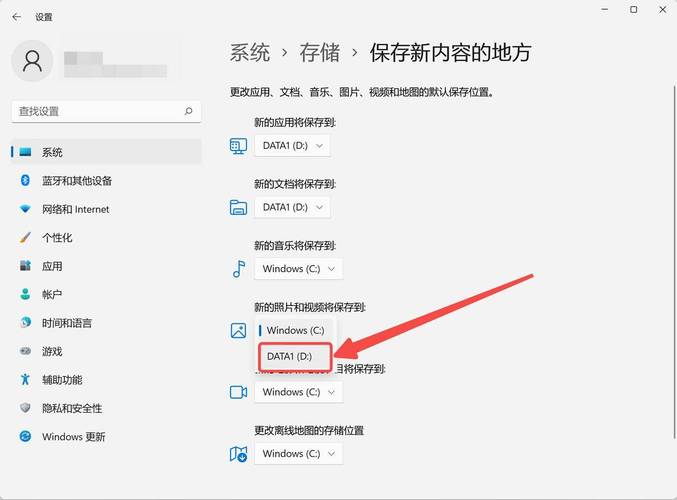This screenshot has height=500, width=677.
Task: Open the new music save location dropdown
Action: click(x=299, y=269)
